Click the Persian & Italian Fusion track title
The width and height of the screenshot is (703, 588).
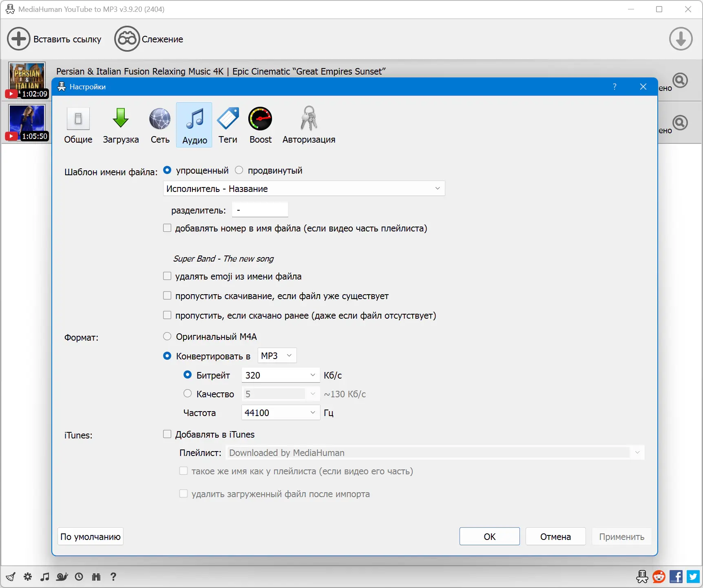click(221, 71)
